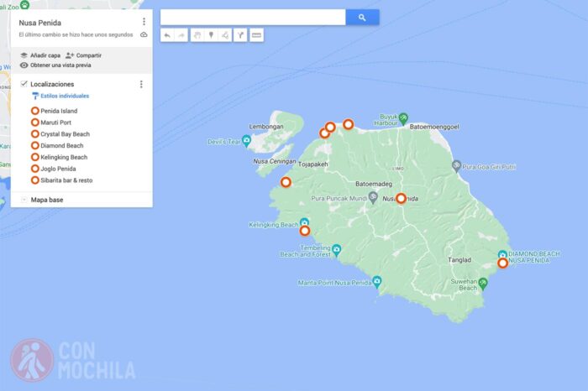
Task: Toggle the Localizaciones layer checkbox
Action: tap(24, 84)
